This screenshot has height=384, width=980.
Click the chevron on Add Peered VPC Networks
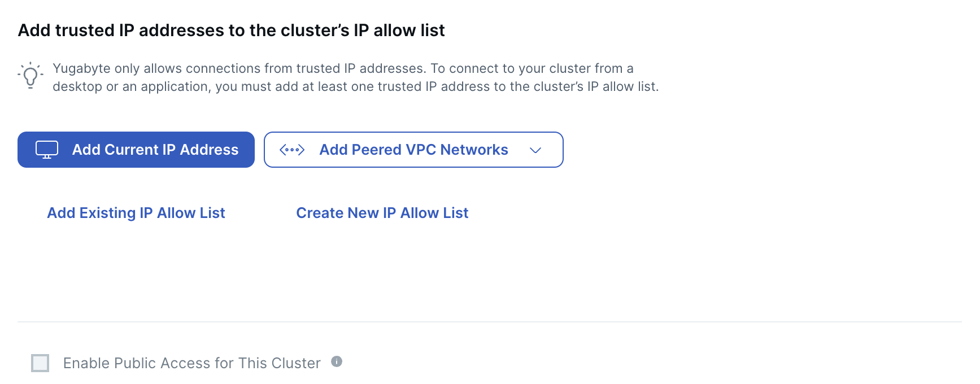coord(536,150)
